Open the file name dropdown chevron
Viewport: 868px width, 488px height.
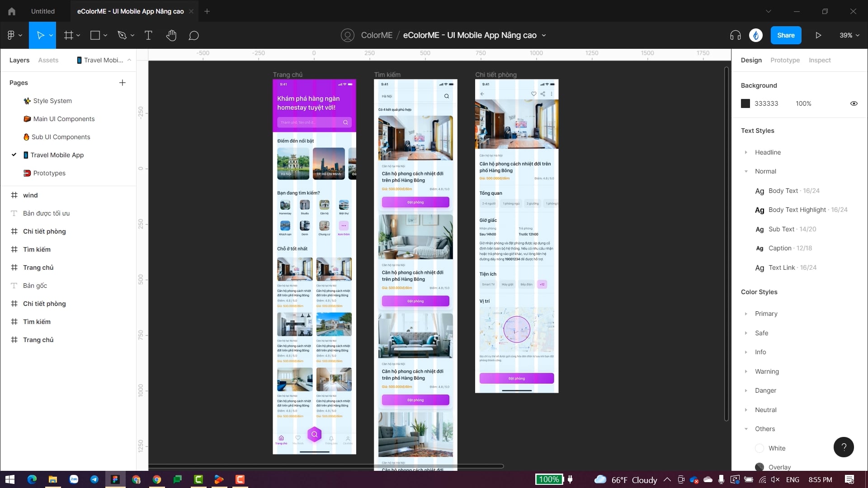click(544, 35)
